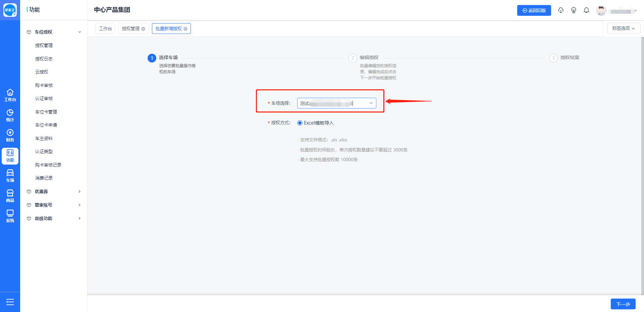Collapse the 车位授权 menu group
Screen dimensions: 644x312
tap(79, 32)
